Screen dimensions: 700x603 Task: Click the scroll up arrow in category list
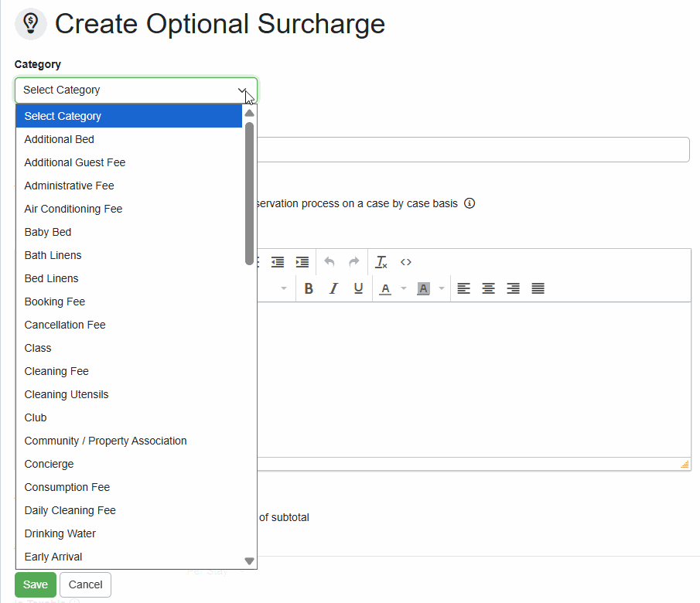(x=250, y=113)
